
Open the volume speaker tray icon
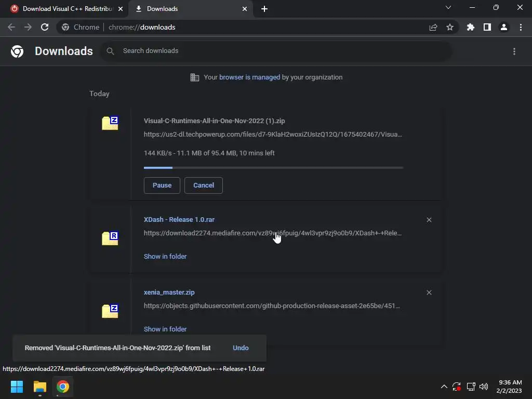[x=484, y=387]
